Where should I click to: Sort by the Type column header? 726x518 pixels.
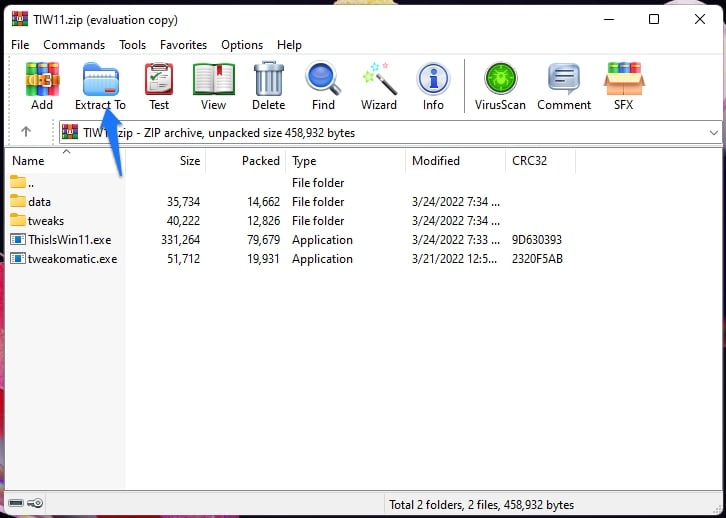[345, 161]
